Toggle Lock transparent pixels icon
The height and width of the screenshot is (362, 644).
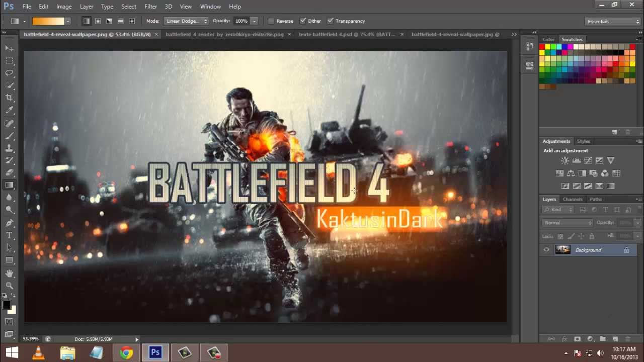(x=560, y=236)
